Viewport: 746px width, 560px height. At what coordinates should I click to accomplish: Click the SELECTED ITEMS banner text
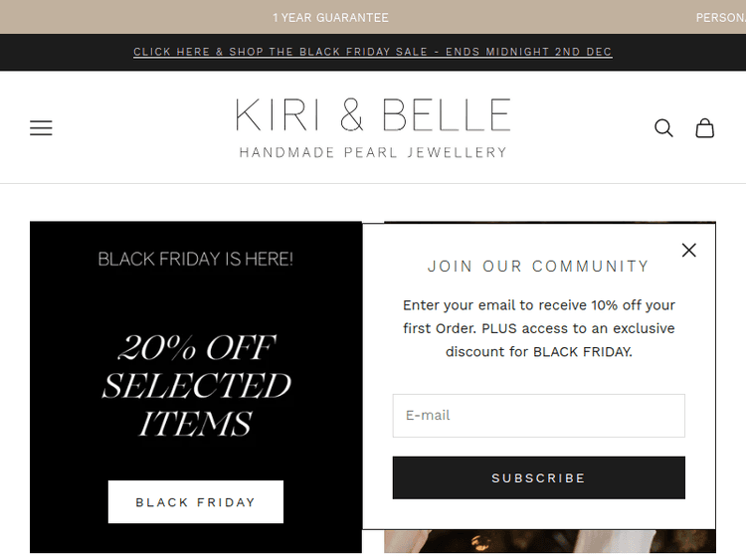click(x=196, y=404)
